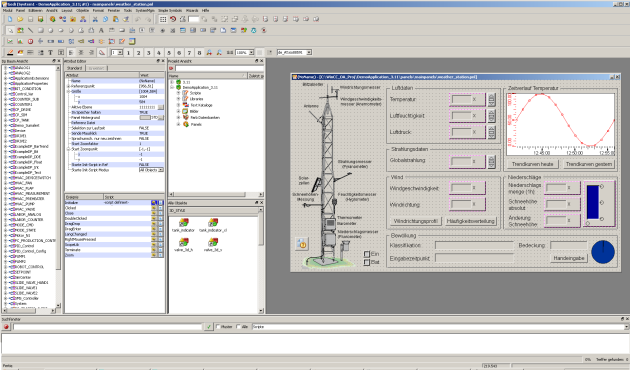Click the Klassifikation text field
The image size is (630, 370).
point(474,245)
